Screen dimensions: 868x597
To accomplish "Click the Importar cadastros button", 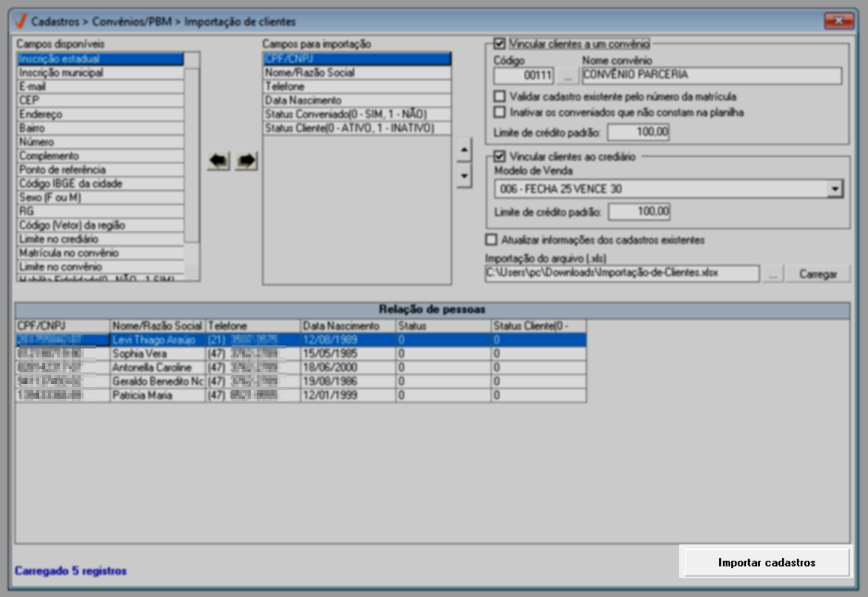I will (766, 563).
